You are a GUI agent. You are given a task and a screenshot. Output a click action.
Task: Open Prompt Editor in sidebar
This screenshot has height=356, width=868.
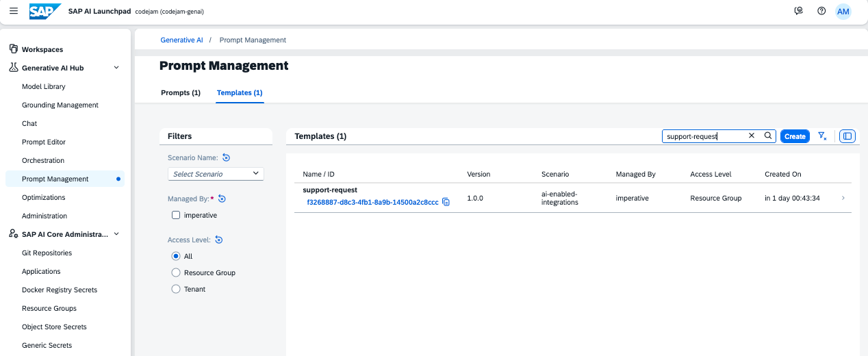pyautogui.click(x=44, y=142)
